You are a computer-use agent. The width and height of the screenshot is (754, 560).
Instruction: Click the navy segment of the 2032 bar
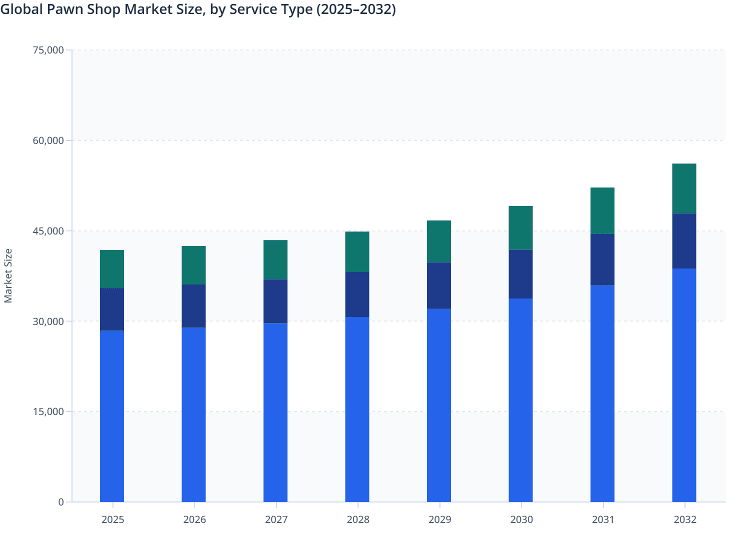point(684,240)
